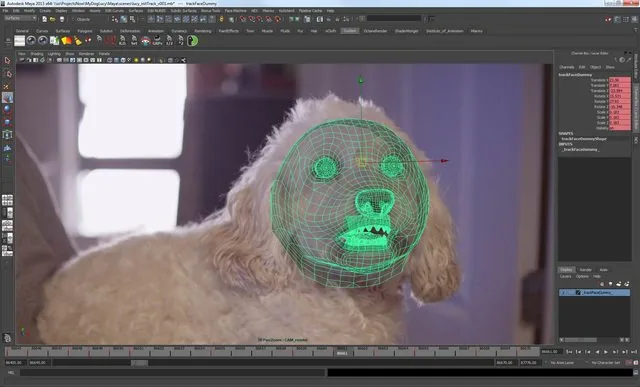Click the last icon on viewport toolbar

[183, 60]
